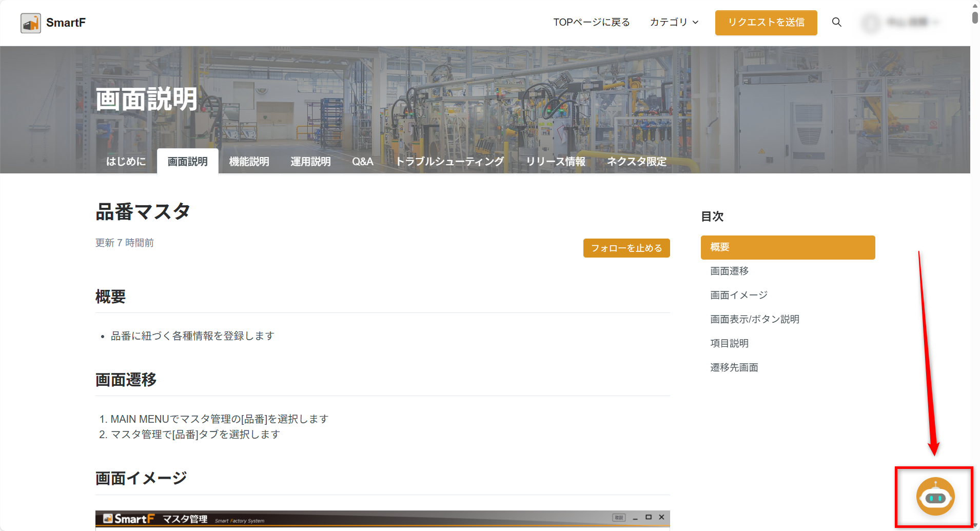
Task: Click the SmartF マスタ管理 screenshot image
Action: pos(382,519)
